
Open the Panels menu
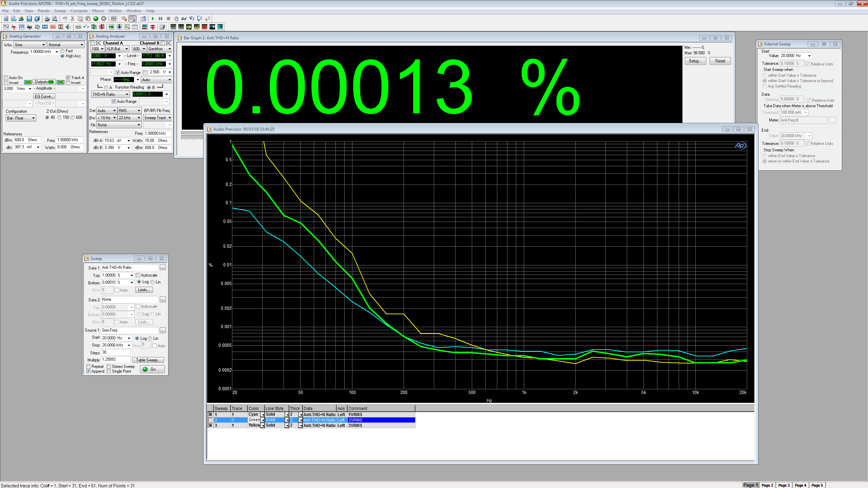pos(44,11)
